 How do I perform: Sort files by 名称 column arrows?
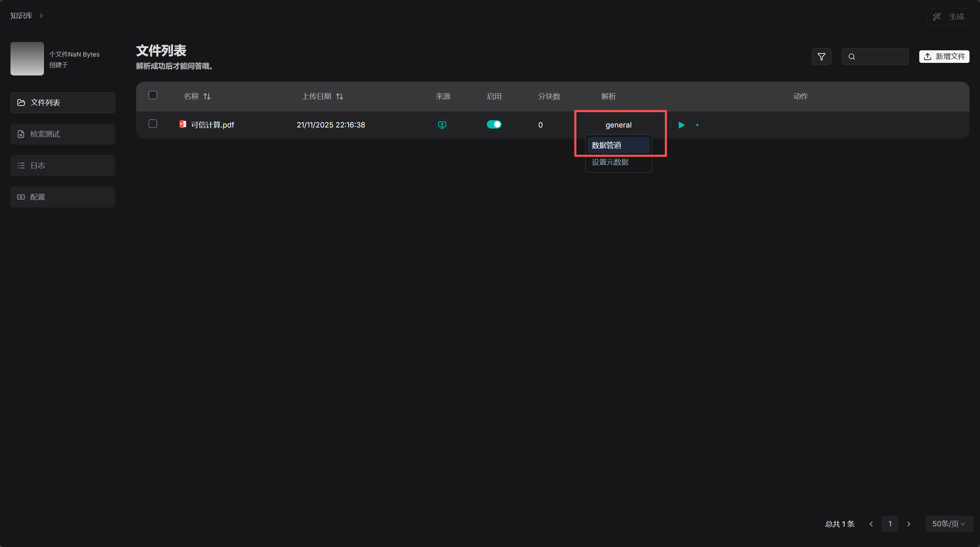click(207, 96)
